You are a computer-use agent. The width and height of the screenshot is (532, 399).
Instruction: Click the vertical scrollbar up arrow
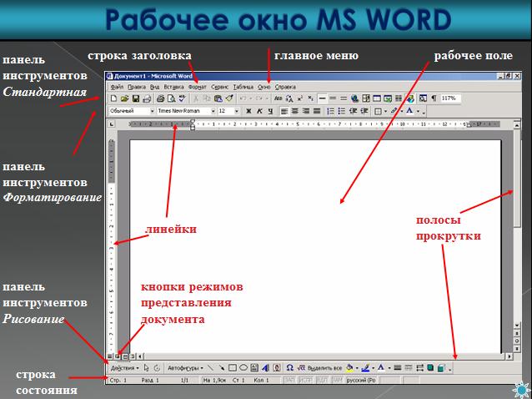point(517,125)
